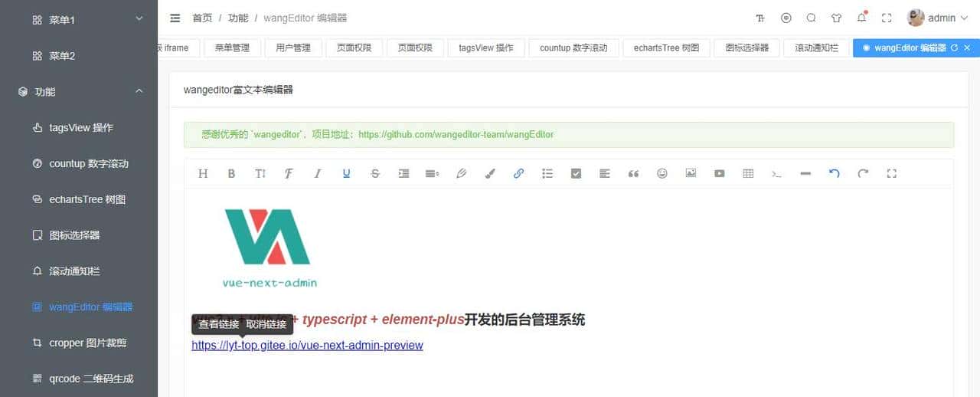This screenshot has height=397, width=980.
Task: Click the 查看链接 tooltip button
Action: coord(219,324)
